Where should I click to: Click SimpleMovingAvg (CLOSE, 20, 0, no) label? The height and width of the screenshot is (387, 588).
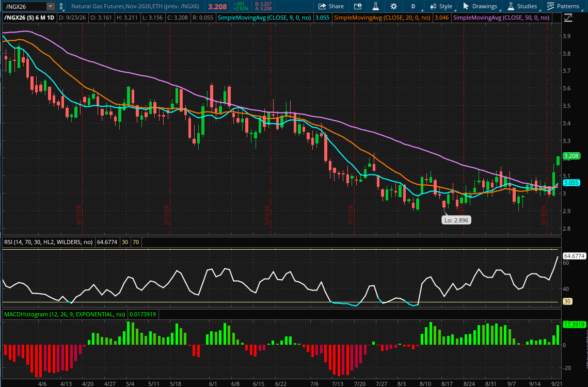pyautogui.click(x=382, y=18)
